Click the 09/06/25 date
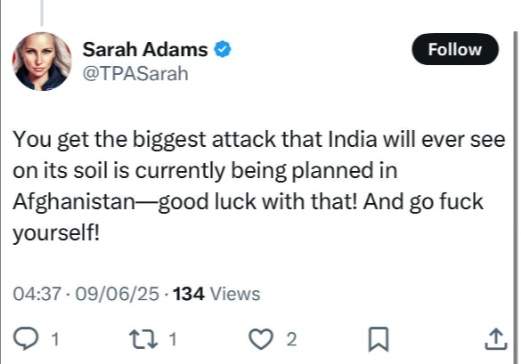 point(117,294)
